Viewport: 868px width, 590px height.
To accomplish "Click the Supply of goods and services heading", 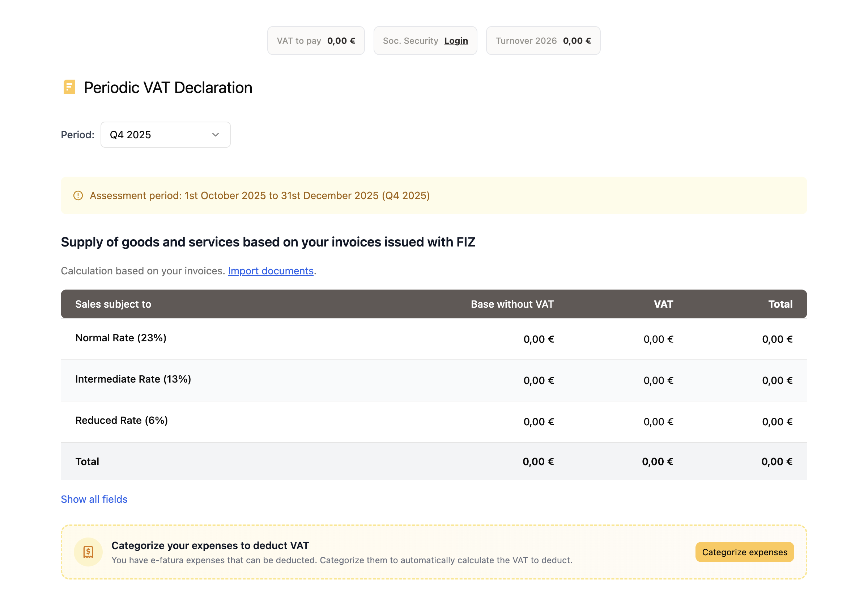I will coord(268,242).
